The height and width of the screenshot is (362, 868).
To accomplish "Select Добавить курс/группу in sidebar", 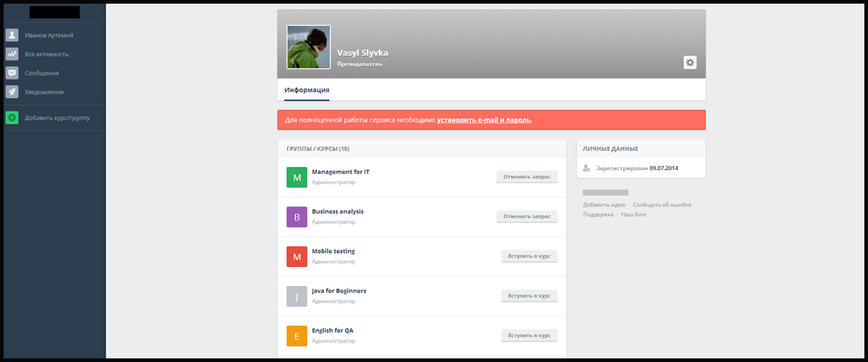I will point(57,118).
